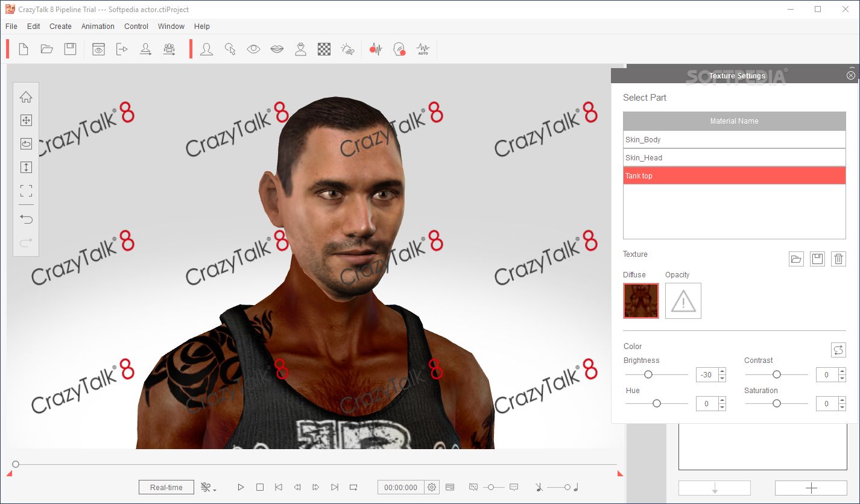Click the head voice recording icon

click(399, 49)
